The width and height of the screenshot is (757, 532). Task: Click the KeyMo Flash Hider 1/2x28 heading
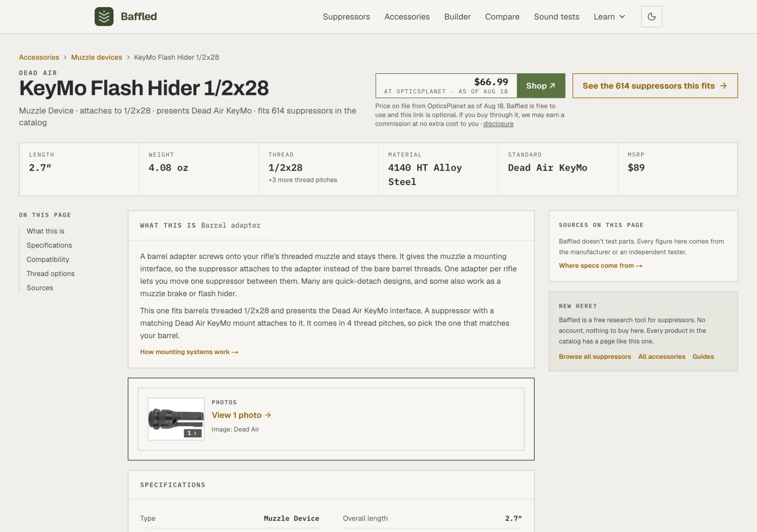tap(144, 88)
